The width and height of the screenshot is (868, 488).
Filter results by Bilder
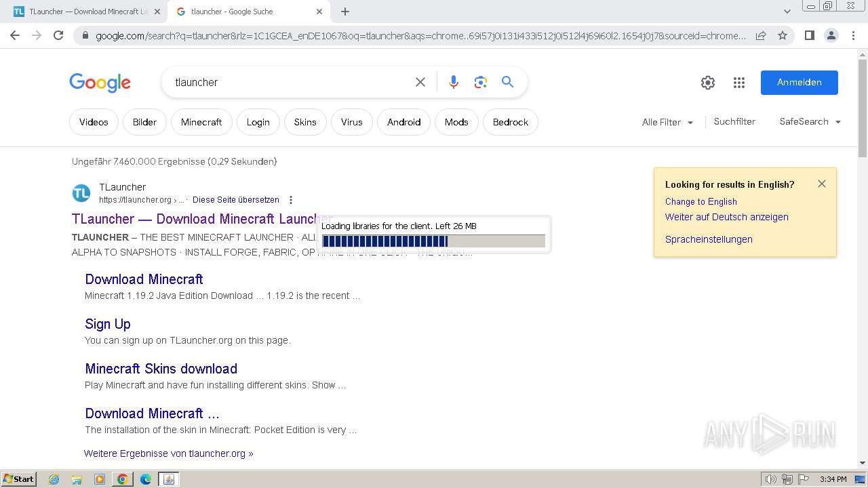tap(144, 122)
